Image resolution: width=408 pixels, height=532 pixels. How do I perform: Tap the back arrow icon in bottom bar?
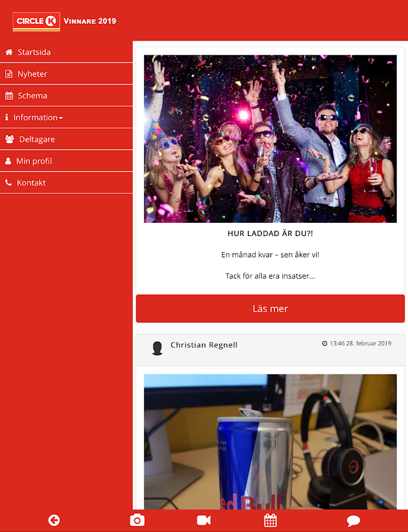coord(54,520)
